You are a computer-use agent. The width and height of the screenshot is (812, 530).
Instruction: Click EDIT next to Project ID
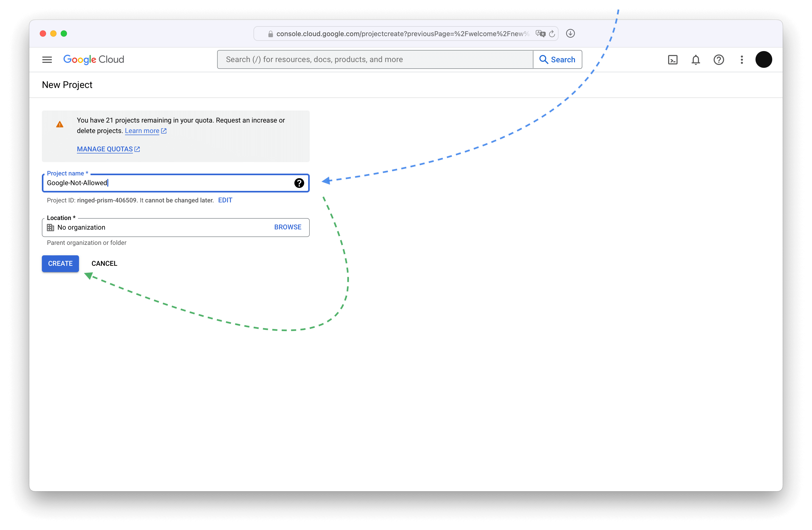click(225, 200)
